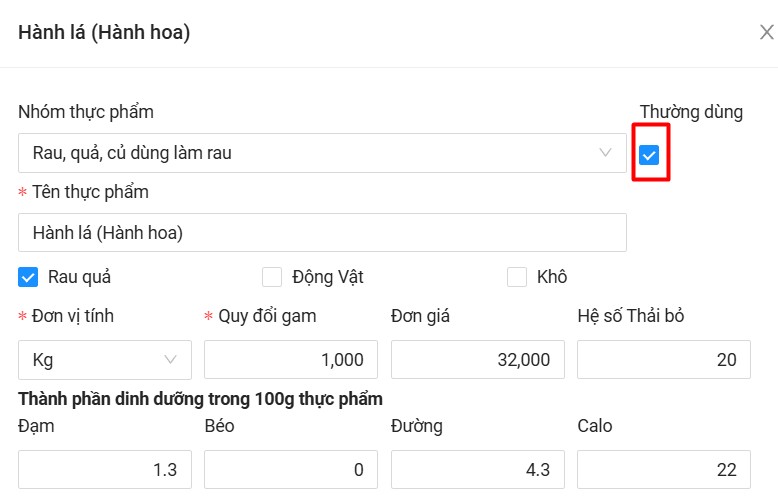
Task: Expand the Đơn vị tính dropdown
Action: tap(104, 360)
